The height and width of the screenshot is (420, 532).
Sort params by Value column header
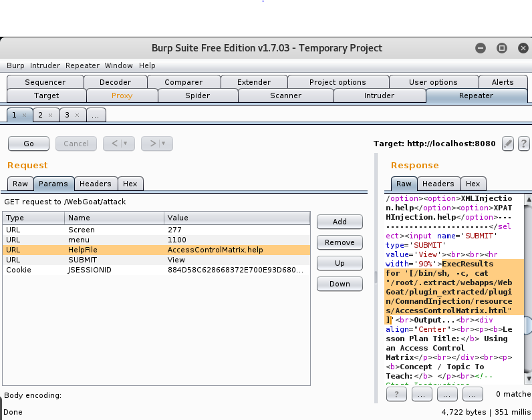click(x=237, y=218)
